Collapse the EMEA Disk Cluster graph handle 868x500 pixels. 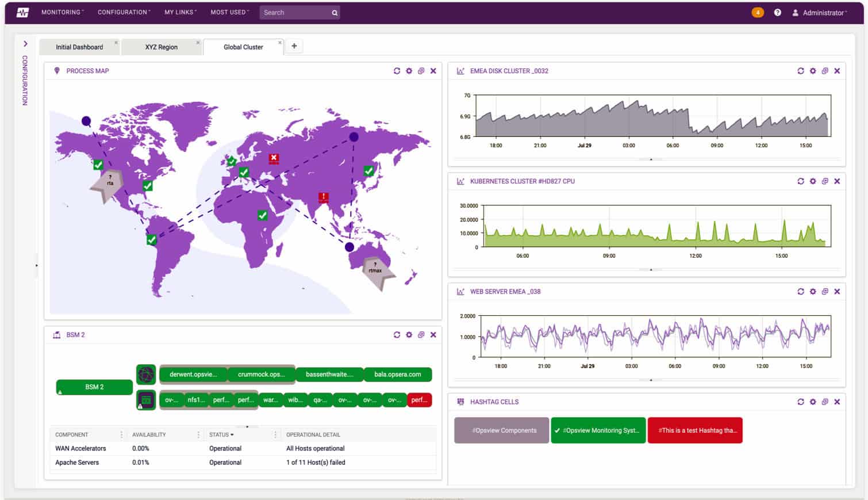[x=651, y=159]
